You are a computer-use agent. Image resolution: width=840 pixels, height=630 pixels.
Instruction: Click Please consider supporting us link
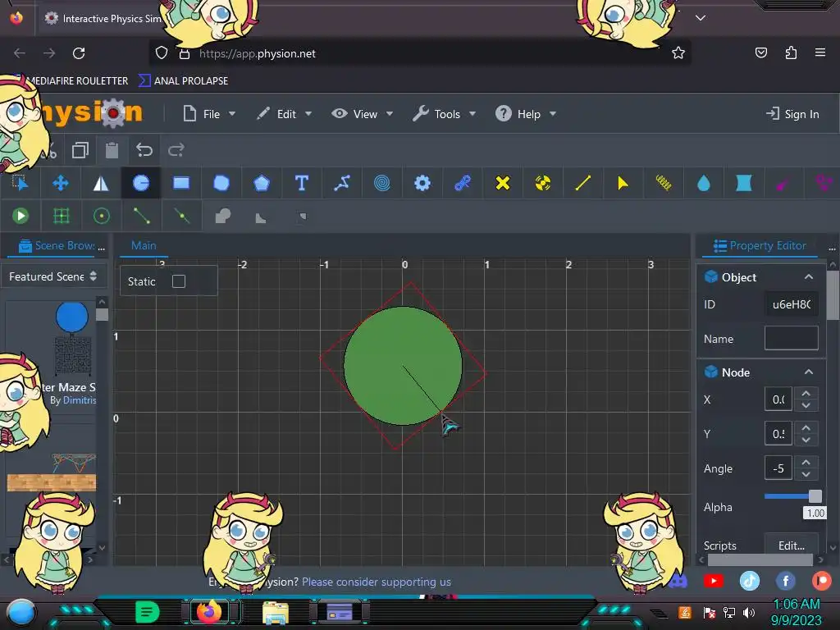(377, 582)
